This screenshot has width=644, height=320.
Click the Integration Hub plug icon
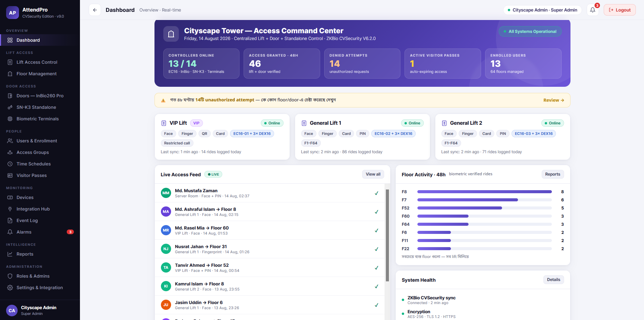pyautogui.click(x=10, y=209)
